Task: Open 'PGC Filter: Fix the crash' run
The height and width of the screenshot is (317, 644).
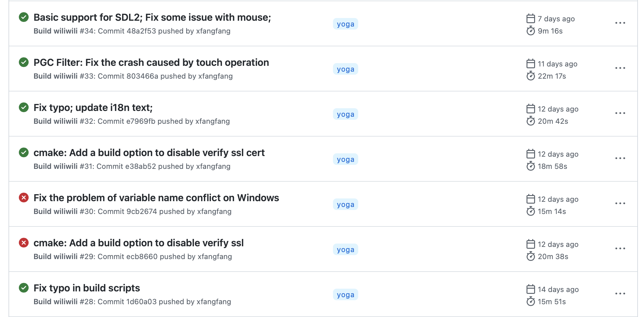Action: click(x=151, y=62)
